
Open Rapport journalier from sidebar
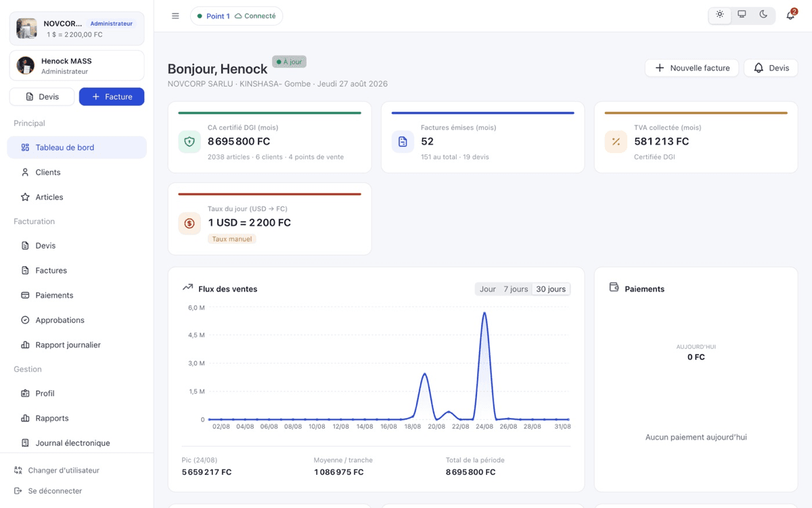[x=76, y=345]
